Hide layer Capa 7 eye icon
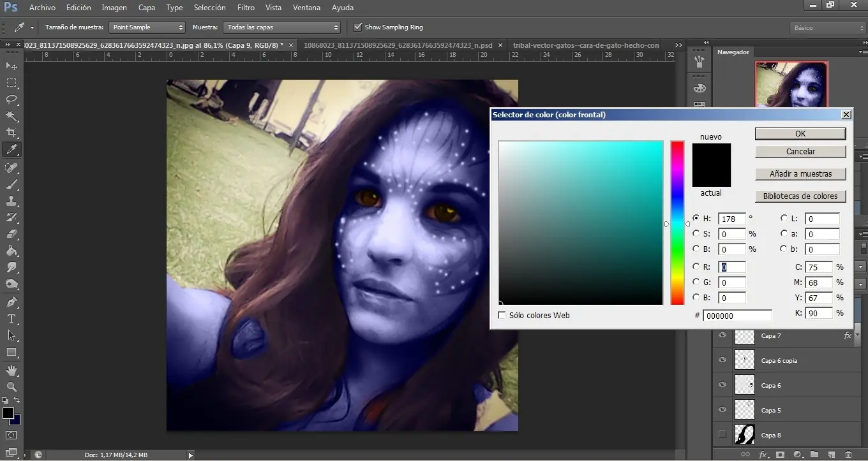868x461 pixels. [722, 335]
